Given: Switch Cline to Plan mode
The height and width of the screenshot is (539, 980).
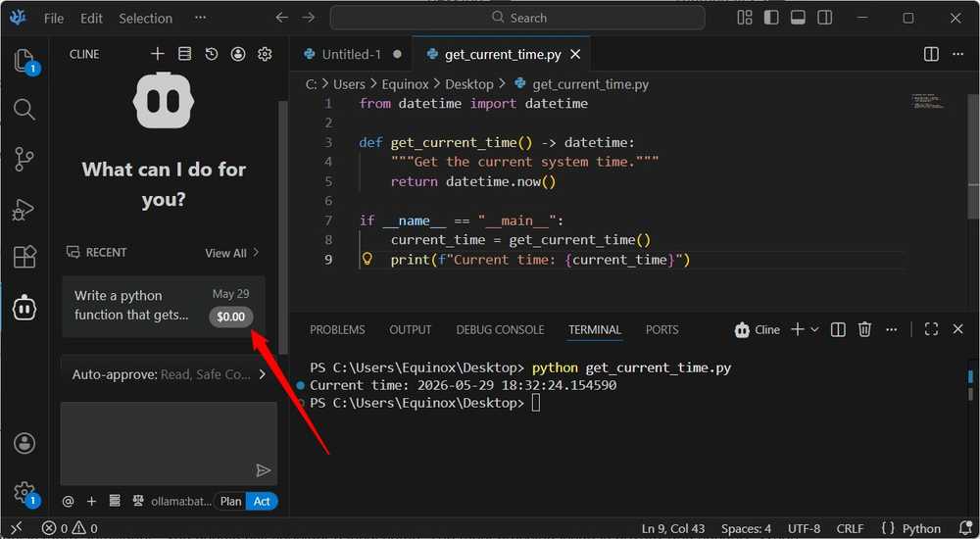Looking at the screenshot, I should (x=230, y=502).
